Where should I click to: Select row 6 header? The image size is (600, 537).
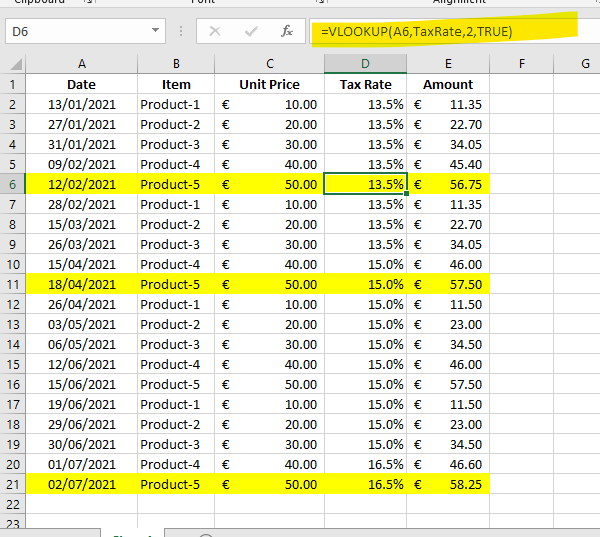(13, 184)
